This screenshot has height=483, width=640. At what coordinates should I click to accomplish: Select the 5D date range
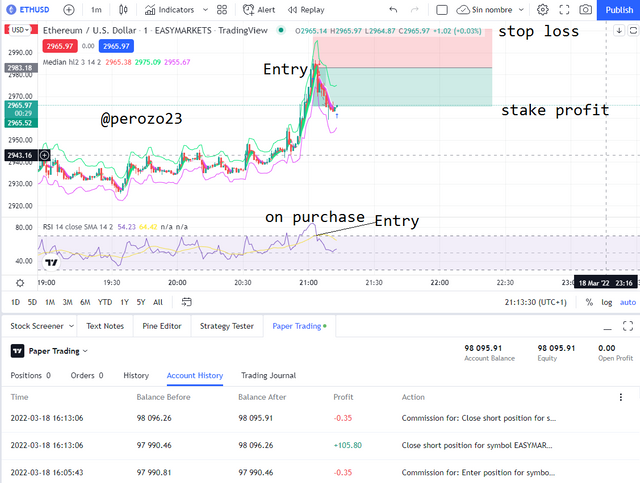[x=32, y=302]
